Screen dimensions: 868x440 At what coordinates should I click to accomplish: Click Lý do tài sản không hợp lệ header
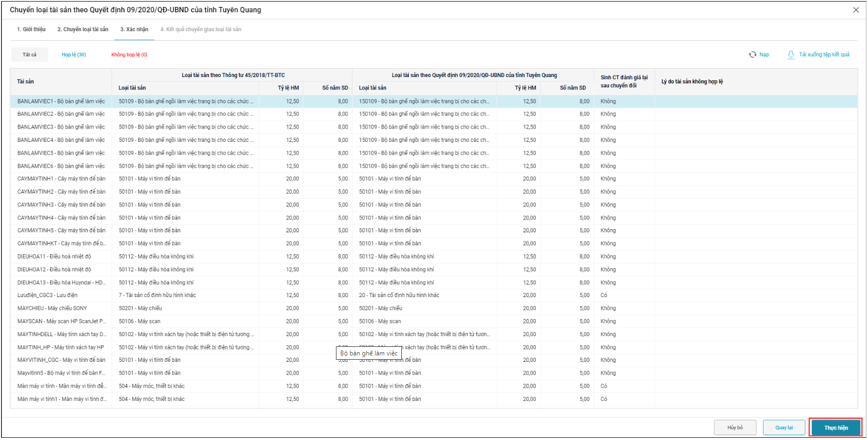coord(692,81)
